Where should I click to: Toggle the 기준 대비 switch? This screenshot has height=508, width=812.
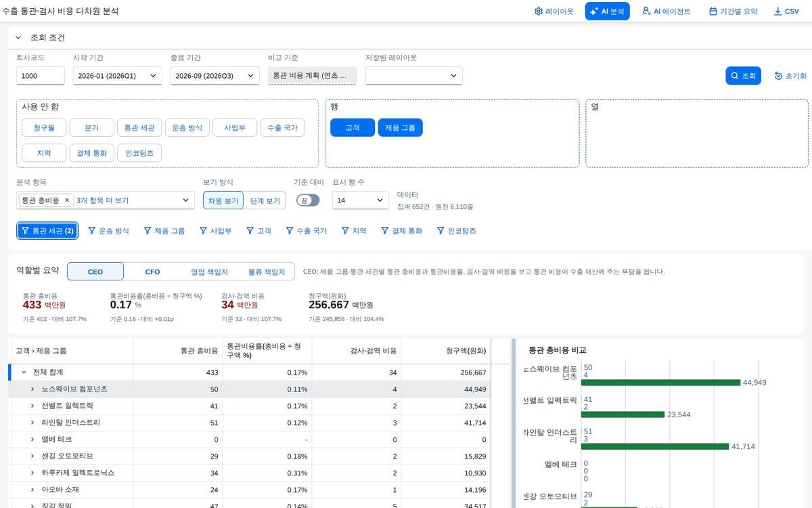(308, 200)
